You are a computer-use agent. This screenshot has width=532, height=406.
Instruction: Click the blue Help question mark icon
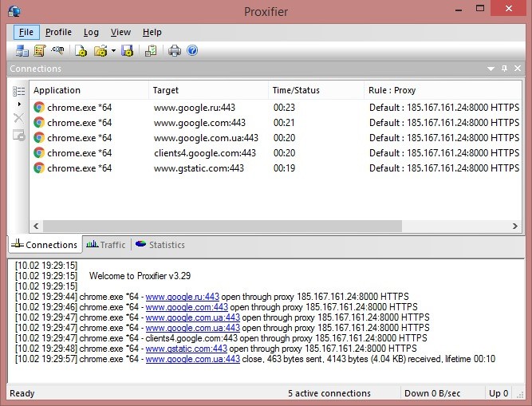point(192,51)
